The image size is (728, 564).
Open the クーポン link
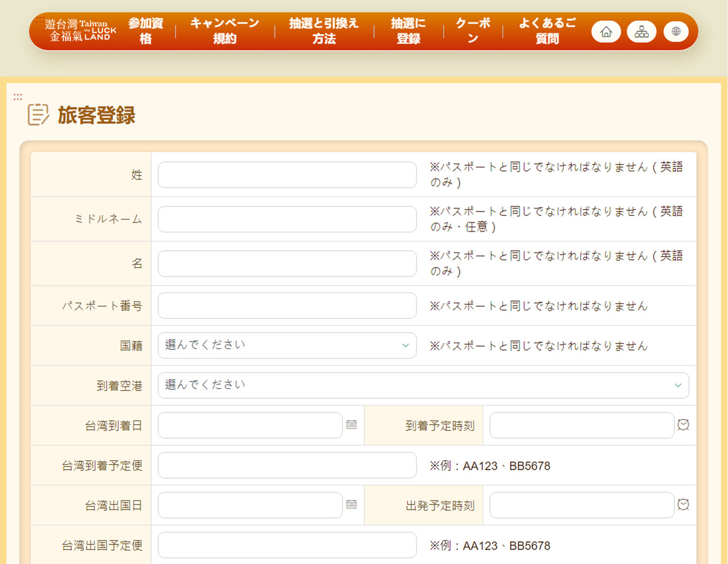pos(473,31)
